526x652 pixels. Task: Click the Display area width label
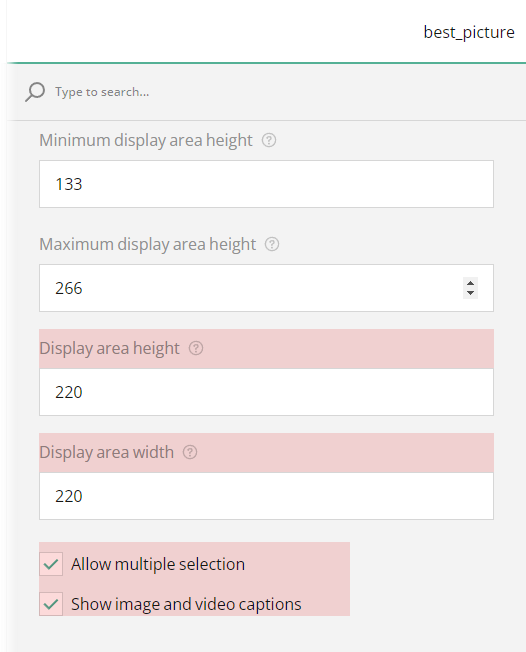point(106,452)
